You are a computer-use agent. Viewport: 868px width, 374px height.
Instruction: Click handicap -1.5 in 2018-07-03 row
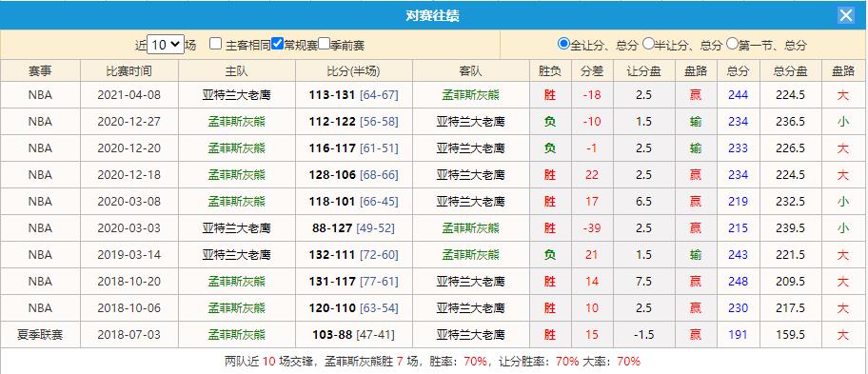click(x=643, y=335)
